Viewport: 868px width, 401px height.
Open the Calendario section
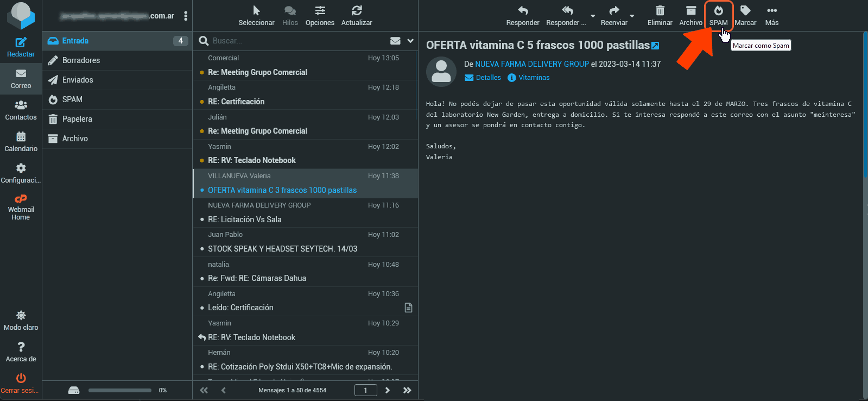click(21, 142)
